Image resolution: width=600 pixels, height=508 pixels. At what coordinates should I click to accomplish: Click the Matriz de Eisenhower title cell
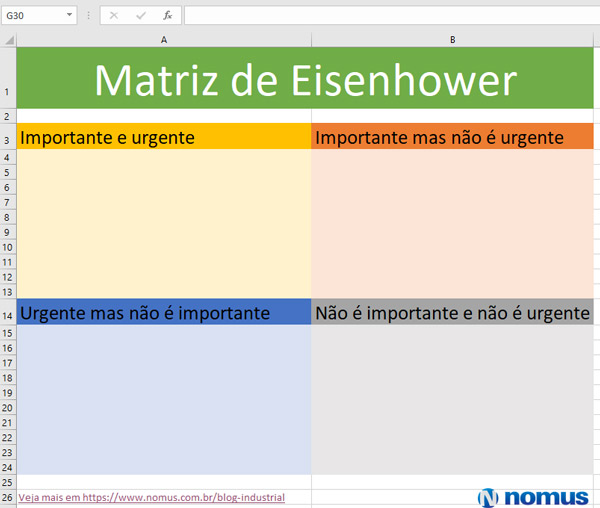tap(305, 79)
